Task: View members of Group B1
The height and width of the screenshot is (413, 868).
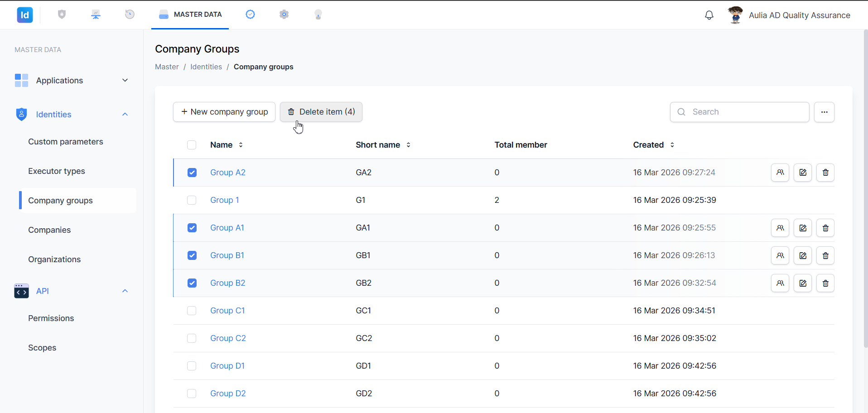Action: [x=780, y=255]
